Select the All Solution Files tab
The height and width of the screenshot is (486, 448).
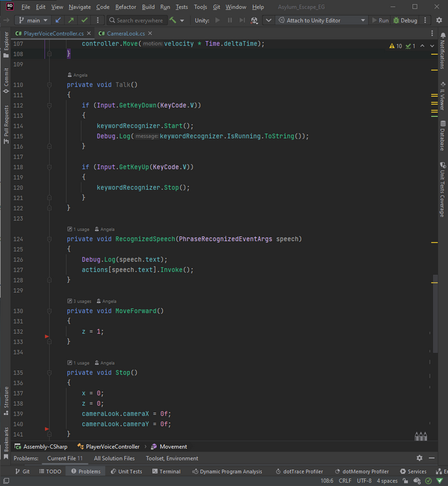click(x=114, y=458)
